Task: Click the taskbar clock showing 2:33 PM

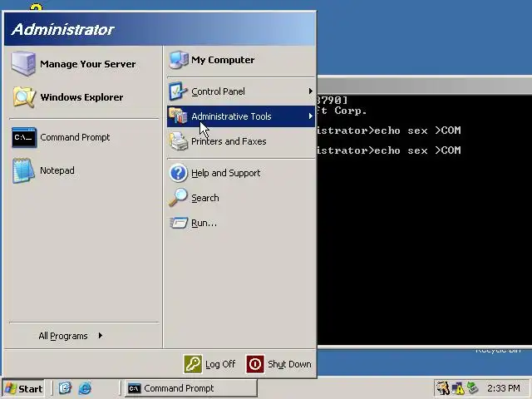Action: tap(503, 388)
